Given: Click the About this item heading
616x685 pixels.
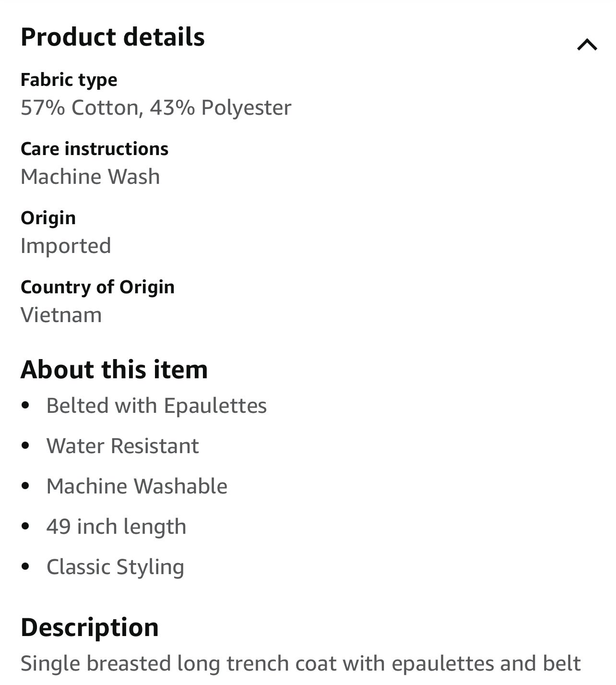Looking at the screenshot, I should pos(114,370).
